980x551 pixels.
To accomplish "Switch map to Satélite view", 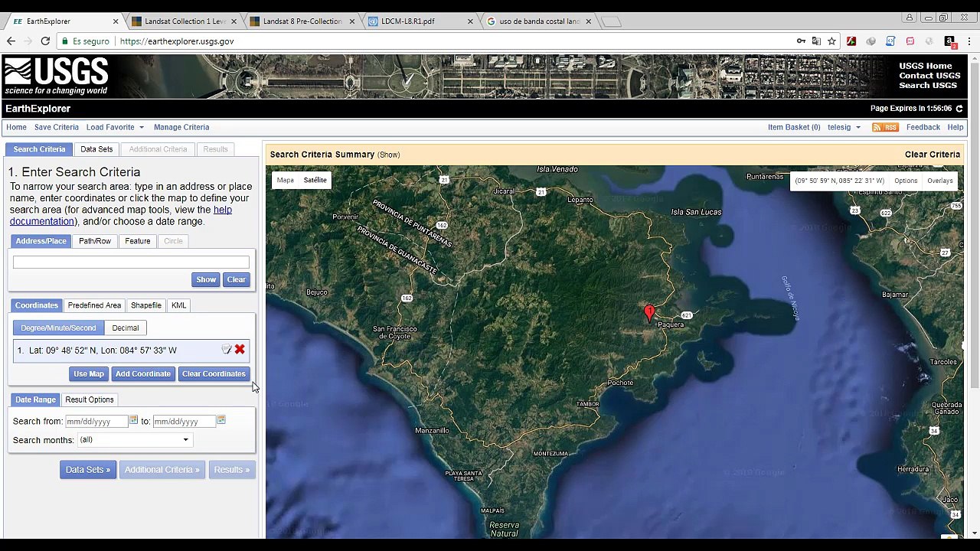I will 315,180.
